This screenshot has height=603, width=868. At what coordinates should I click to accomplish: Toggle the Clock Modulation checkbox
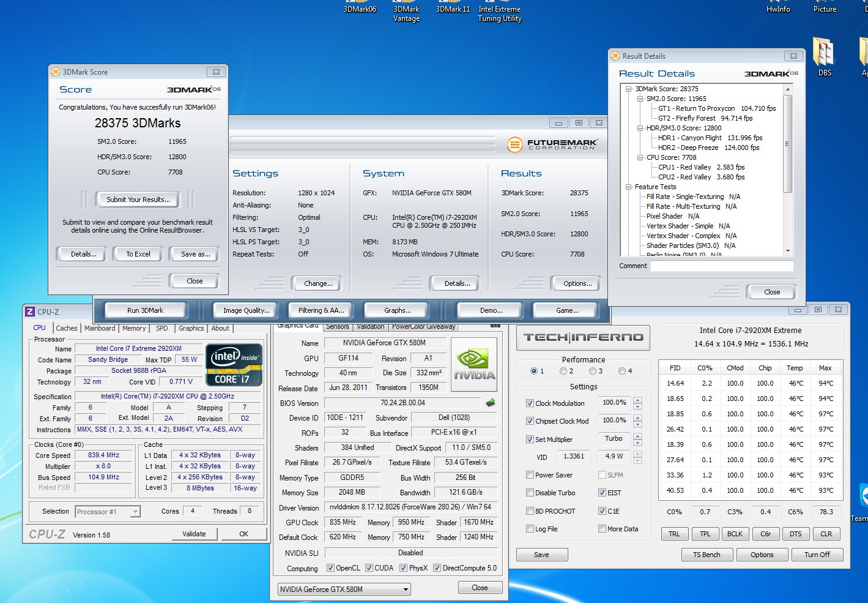[x=530, y=403]
